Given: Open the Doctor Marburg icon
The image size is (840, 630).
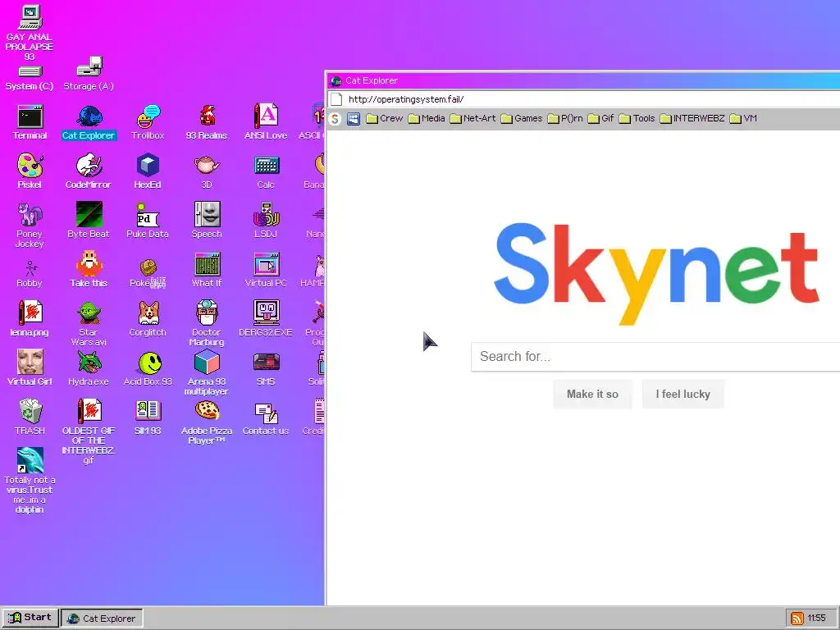Looking at the screenshot, I should click(x=207, y=323).
